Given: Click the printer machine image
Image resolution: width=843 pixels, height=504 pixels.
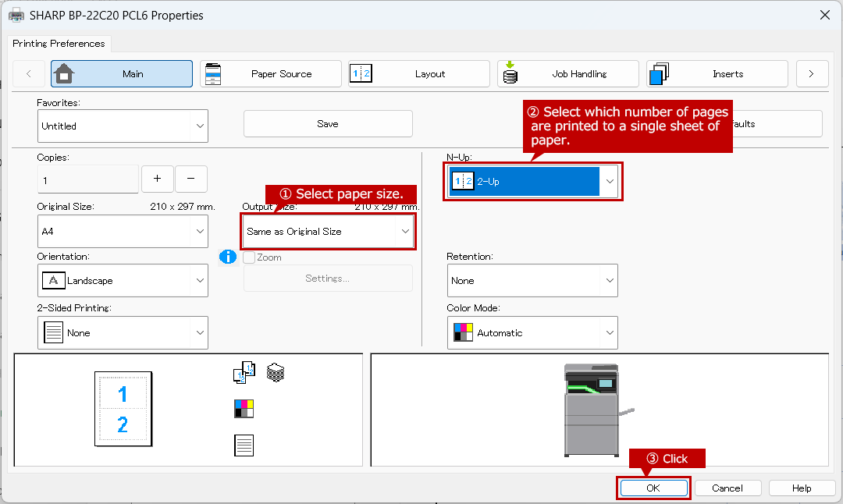Looking at the screenshot, I should (597, 410).
